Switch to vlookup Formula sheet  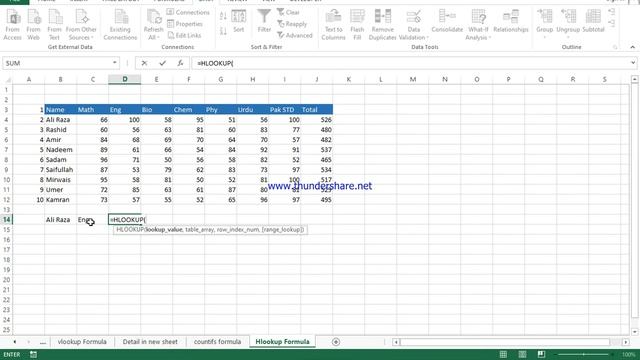pos(82,342)
